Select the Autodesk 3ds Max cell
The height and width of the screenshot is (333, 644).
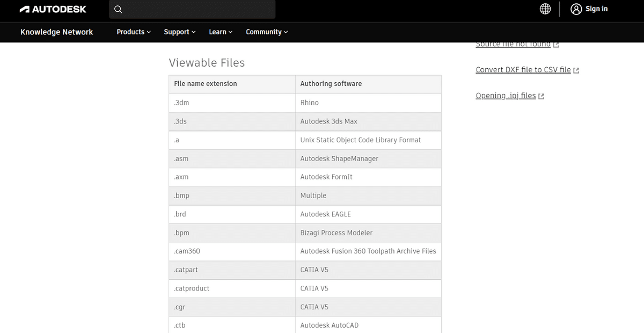coord(368,121)
